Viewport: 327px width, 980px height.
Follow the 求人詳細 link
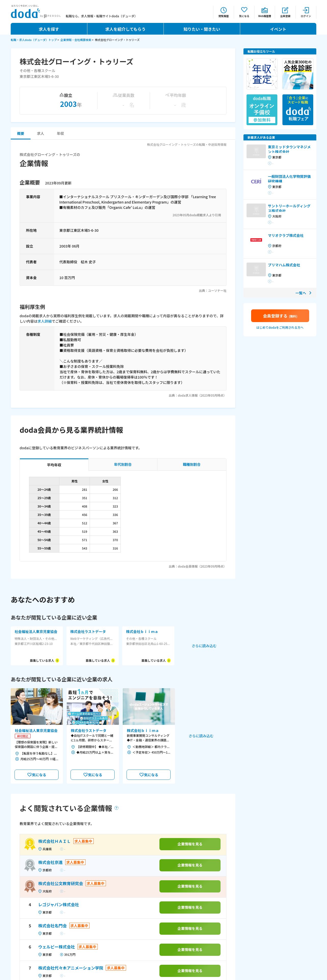pos(44,321)
